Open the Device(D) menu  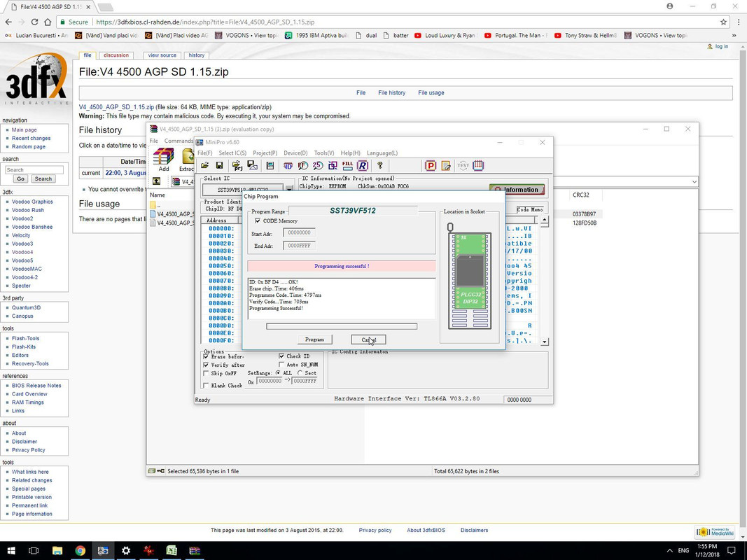(295, 153)
